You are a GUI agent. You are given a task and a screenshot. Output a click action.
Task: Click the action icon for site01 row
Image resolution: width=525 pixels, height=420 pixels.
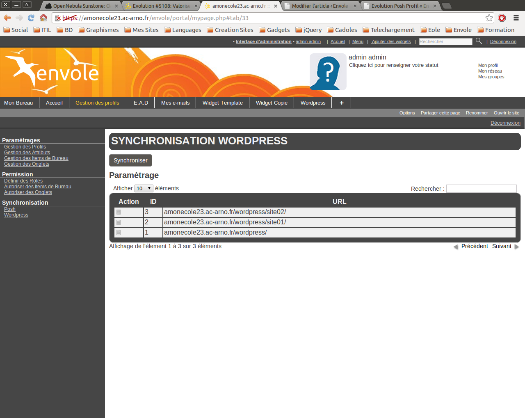(119, 222)
